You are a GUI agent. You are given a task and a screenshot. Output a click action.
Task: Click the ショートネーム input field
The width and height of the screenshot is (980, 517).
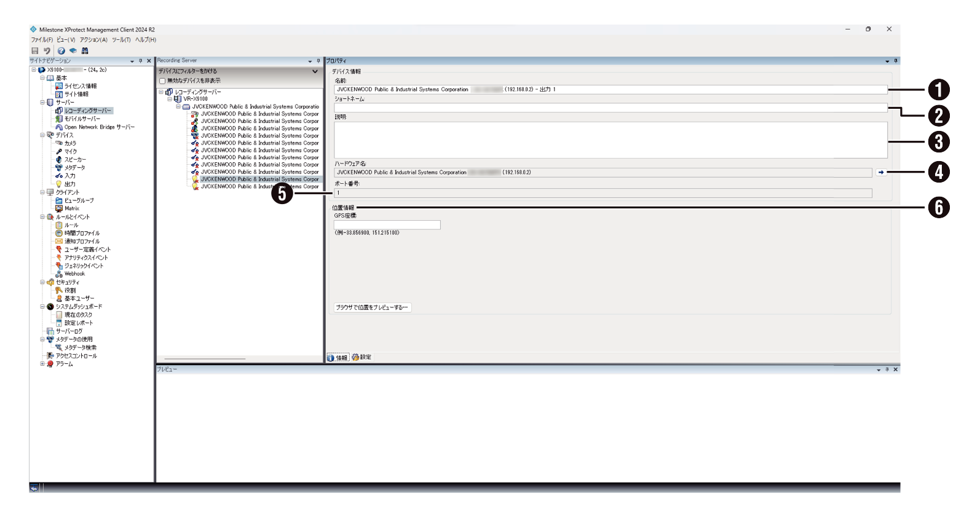pyautogui.click(x=611, y=108)
